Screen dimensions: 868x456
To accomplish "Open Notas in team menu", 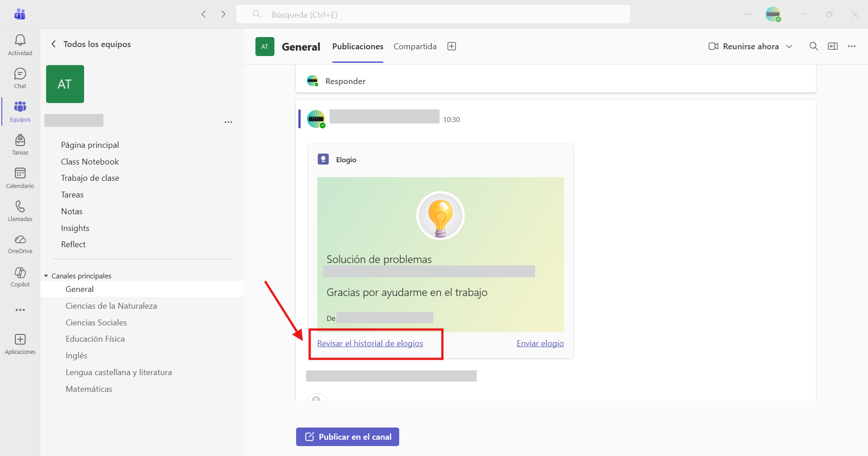I will pyautogui.click(x=72, y=211).
